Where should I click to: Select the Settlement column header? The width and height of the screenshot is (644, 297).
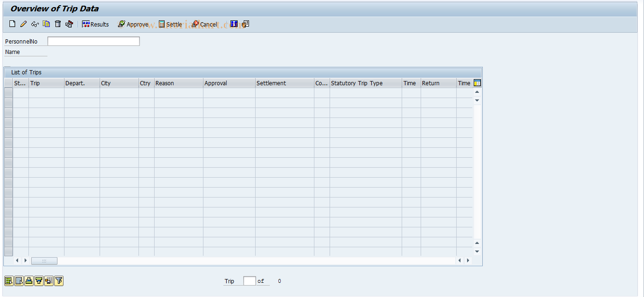coord(285,83)
